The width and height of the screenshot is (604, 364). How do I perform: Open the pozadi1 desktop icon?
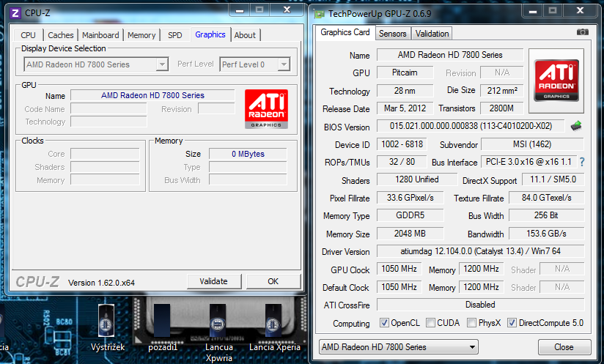[x=162, y=327]
